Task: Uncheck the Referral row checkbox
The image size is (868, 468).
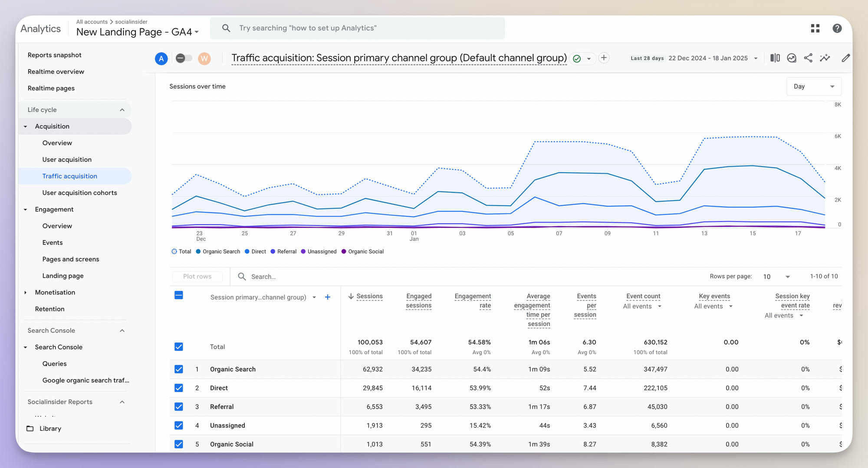Action: 179,407
